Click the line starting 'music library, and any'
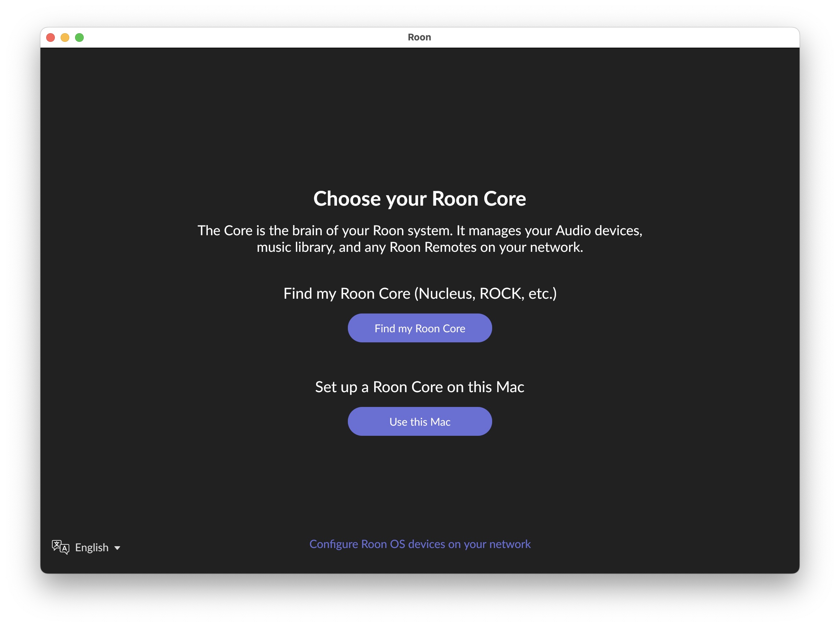 point(419,247)
